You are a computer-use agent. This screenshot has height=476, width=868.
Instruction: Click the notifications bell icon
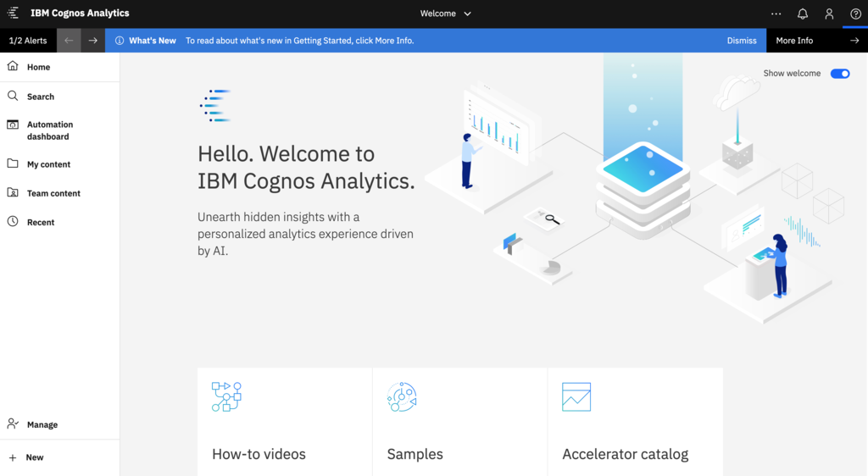[x=802, y=14]
